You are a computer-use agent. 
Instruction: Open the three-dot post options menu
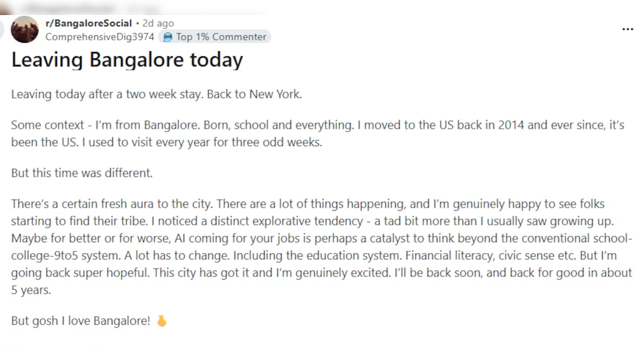tap(627, 29)
